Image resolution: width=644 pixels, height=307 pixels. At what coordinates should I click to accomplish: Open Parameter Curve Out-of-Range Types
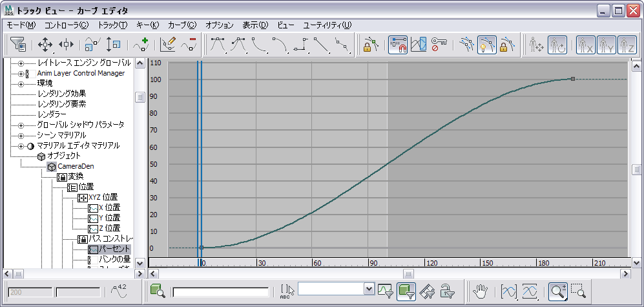point(419,45)
